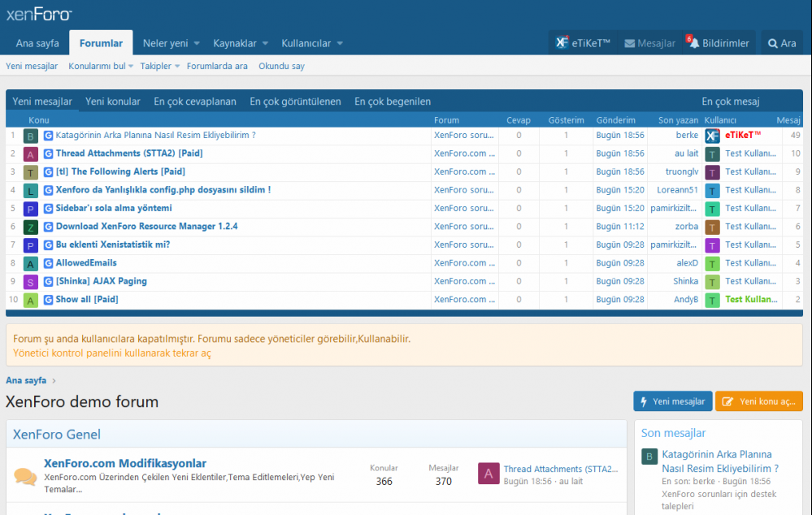Open Yeni mesajlar sub-navigation link
812x515 pixels.
tap(32, 67)
